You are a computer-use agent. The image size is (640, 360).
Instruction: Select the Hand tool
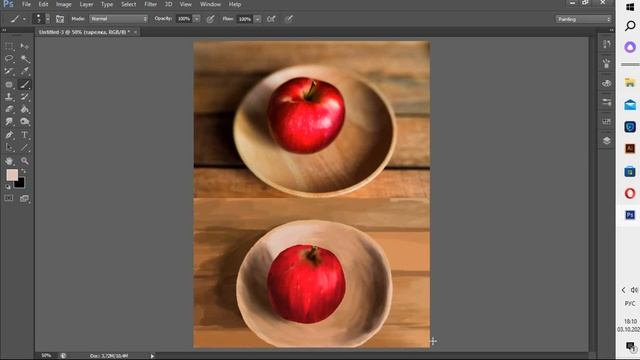(9, 161)
